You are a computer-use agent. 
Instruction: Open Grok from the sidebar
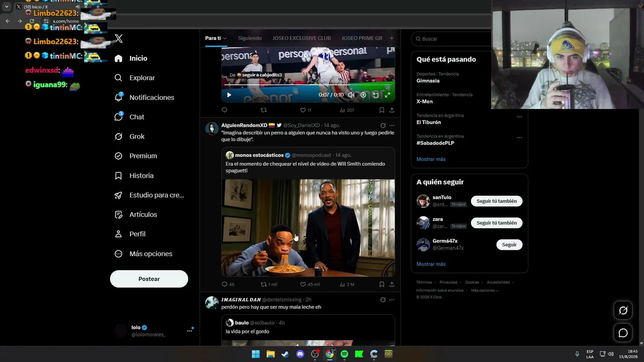[129, 136]
